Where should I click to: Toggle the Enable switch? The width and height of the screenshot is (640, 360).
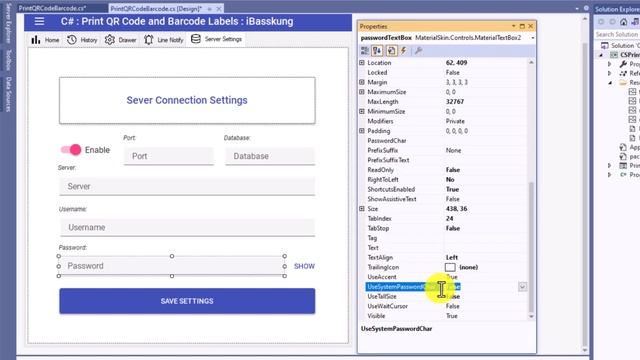tap(71, 150)
